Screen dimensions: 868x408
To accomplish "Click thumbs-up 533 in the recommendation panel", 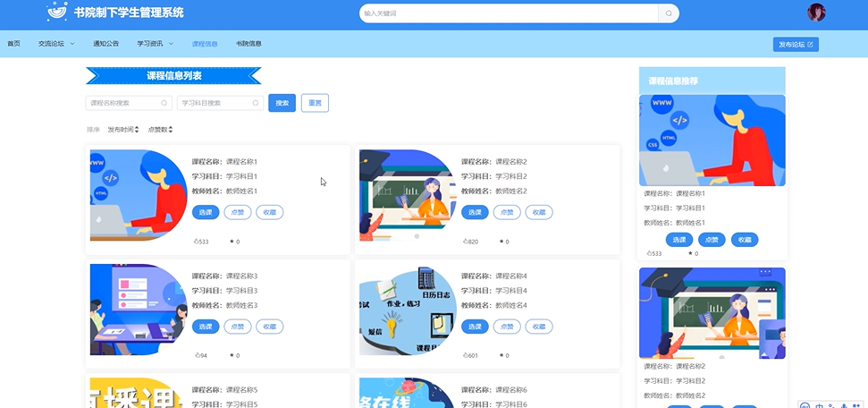I will click(654, 253).
